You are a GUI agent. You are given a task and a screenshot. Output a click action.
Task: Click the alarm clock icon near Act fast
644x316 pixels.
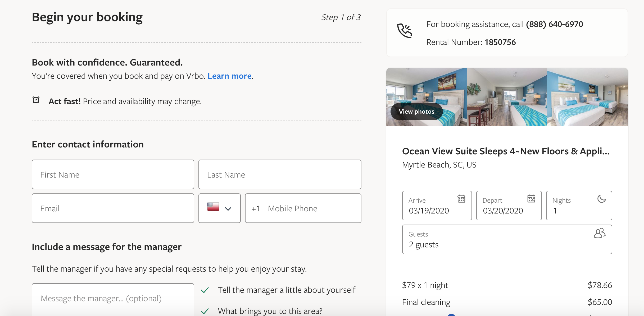point(36,100)
